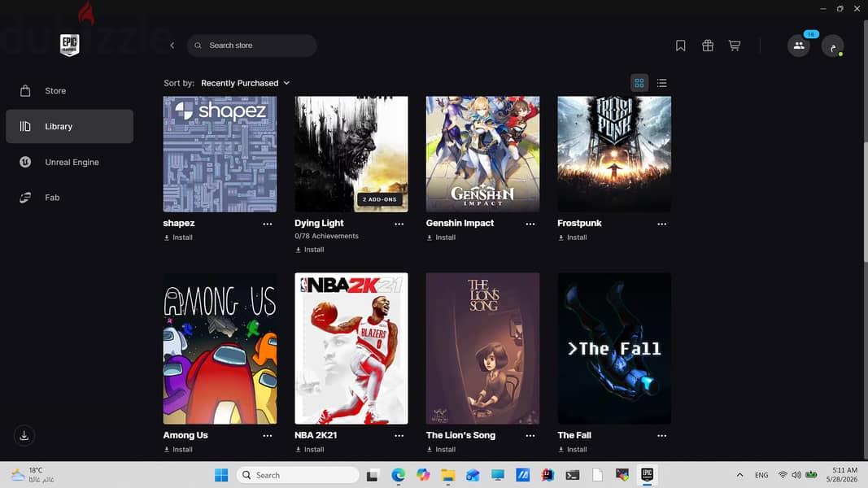Open the gift redeem icon

pos(708,46)
